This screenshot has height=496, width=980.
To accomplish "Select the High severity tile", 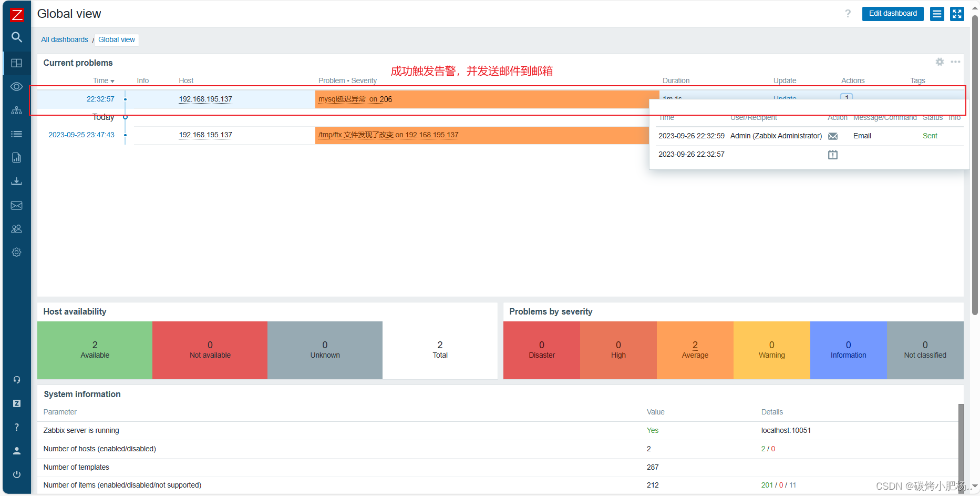I will (x=618, y=350).
